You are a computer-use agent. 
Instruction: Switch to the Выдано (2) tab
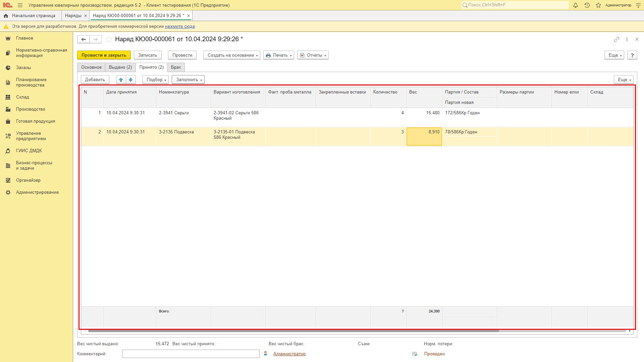tap(120, 67)
